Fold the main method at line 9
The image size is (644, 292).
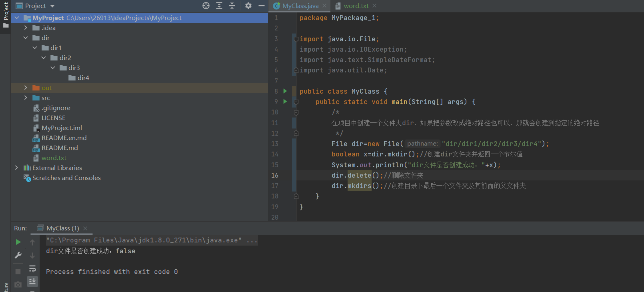296,102
